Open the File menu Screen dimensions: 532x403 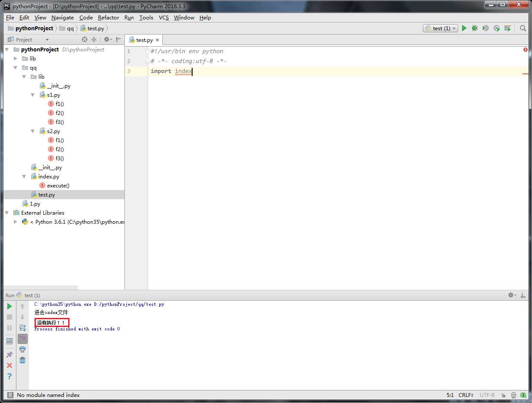tap(10, 17)
